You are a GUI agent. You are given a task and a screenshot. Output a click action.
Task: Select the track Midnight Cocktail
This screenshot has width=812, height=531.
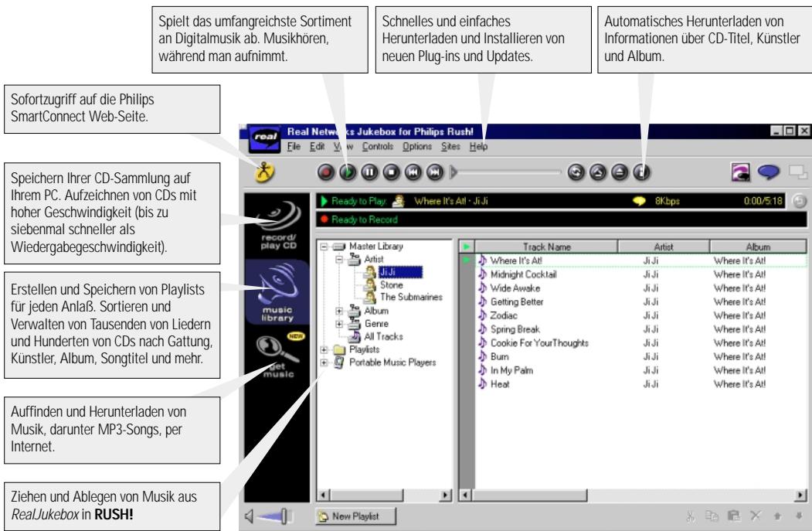pos(523,274)
